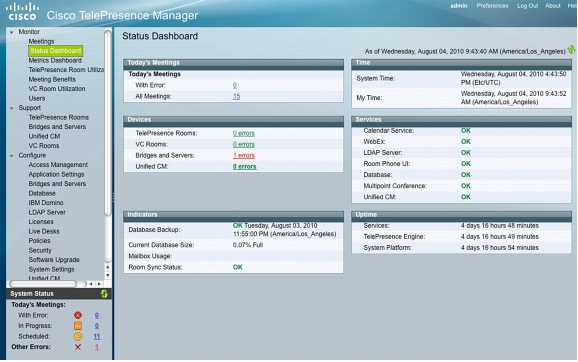Click Bridges and Servers 1 errors link

tap(244, 156)
